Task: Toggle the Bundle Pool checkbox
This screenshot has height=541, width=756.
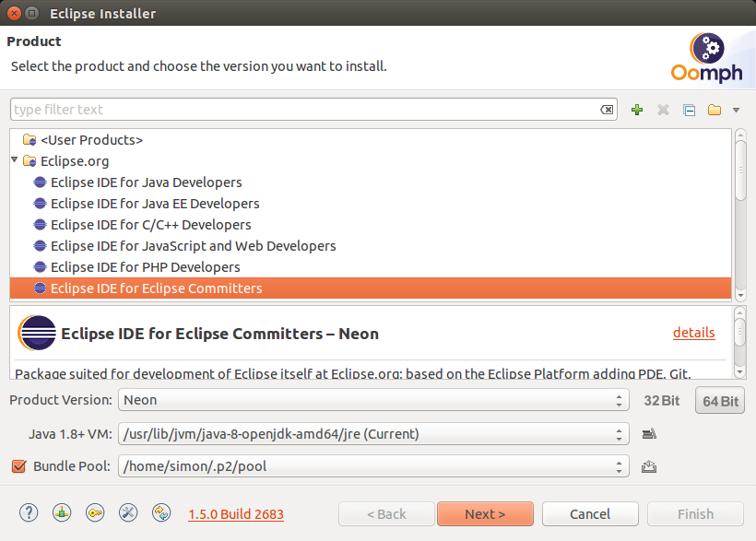Action: [18, 466]
